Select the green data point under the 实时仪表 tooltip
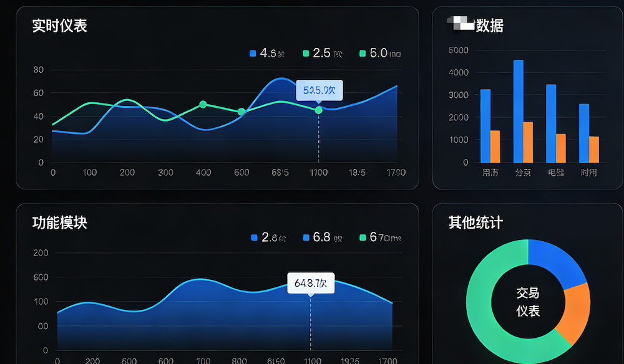624x364 pixels. pyautogui.click(x=318, y=110)
